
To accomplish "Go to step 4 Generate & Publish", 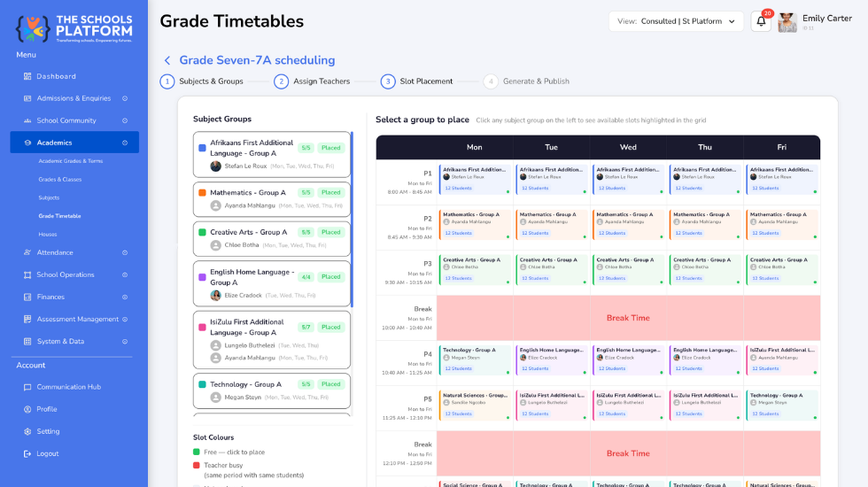I will coord(526,81).
